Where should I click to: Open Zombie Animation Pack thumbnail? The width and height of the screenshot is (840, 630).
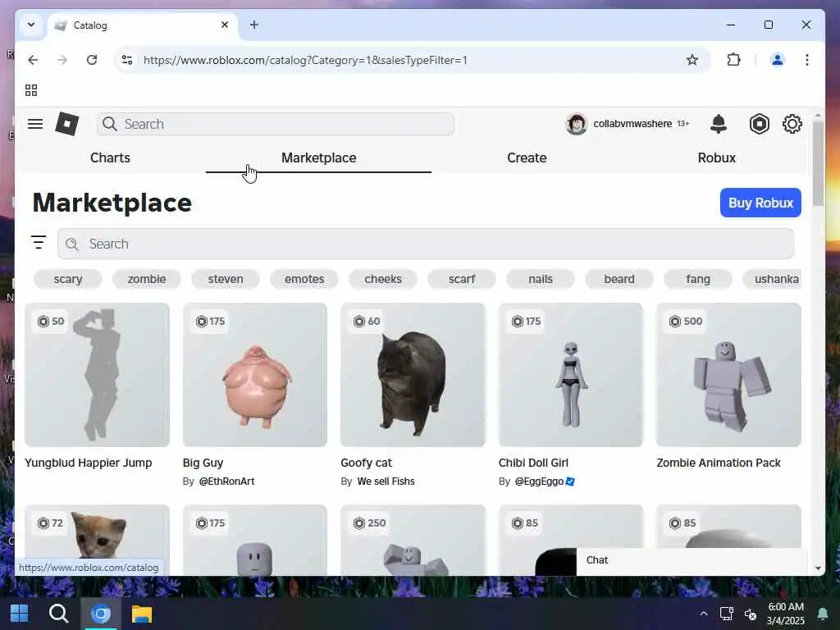point(728,375)
